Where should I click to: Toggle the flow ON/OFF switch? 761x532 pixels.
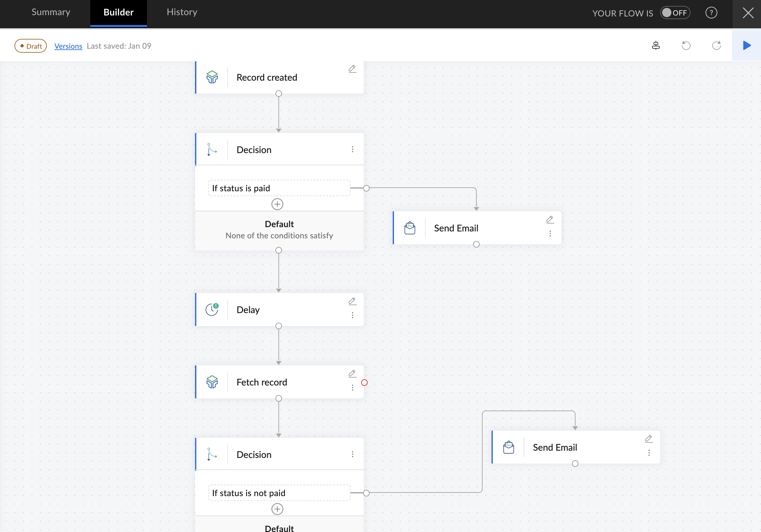click(674, 13)
